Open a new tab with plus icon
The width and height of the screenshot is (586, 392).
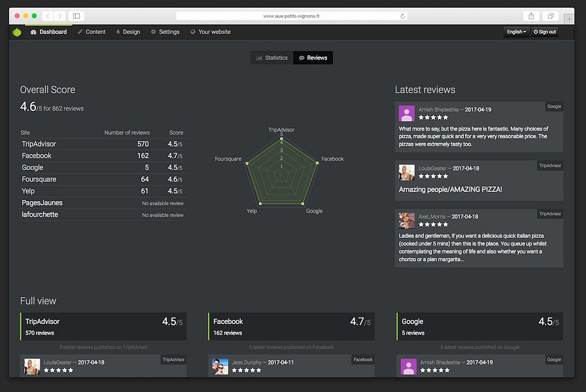[x=569, y=19]
